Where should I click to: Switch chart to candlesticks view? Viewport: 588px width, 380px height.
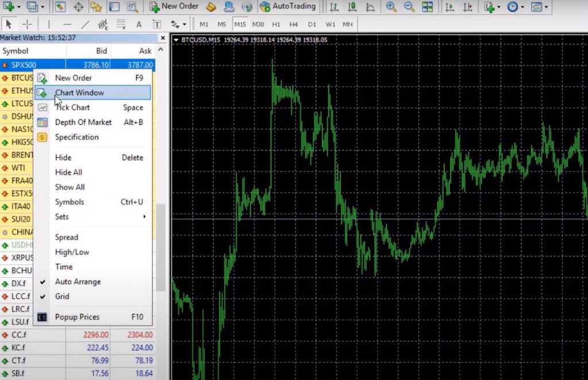[x=352, y=7]
